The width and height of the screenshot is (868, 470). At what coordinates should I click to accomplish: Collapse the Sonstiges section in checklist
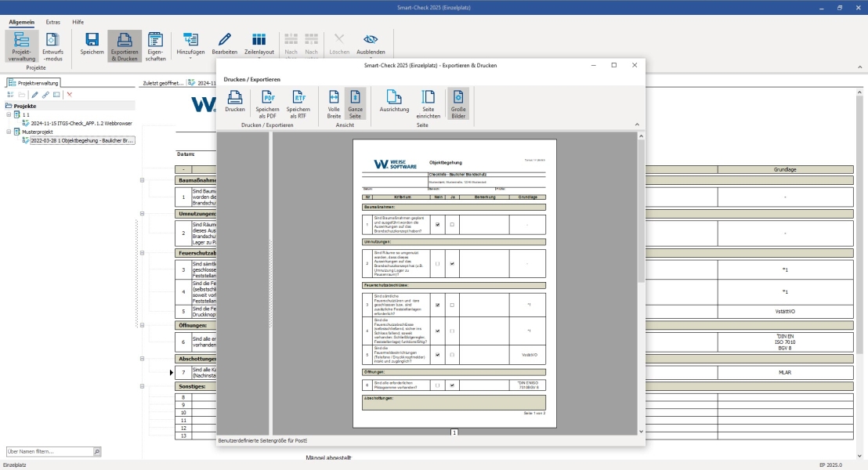point(143,386)
